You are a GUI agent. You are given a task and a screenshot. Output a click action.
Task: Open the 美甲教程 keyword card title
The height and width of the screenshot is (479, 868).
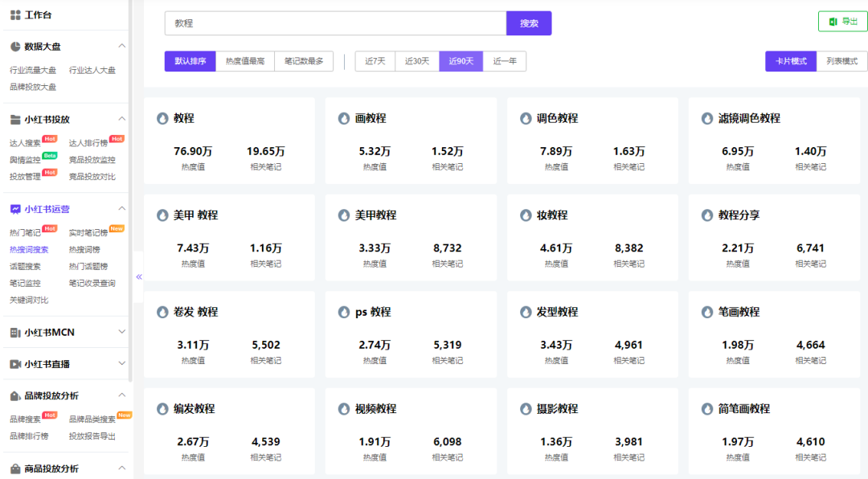coord(375,215)
